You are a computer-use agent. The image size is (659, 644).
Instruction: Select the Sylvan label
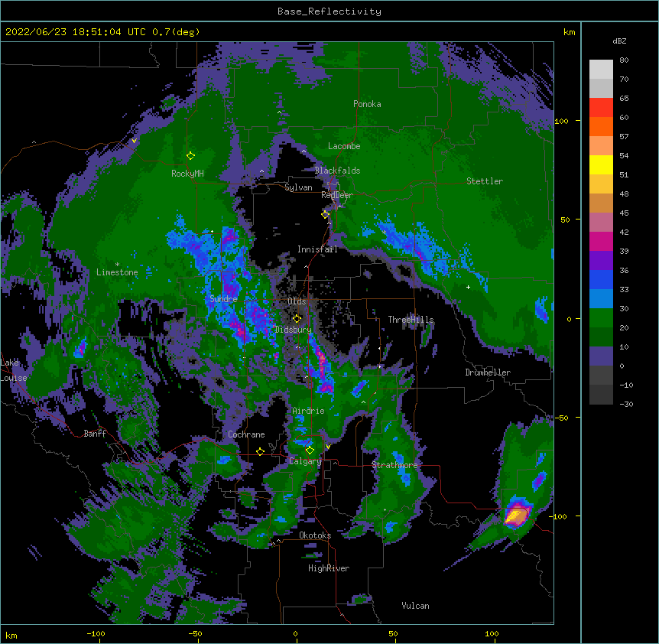pyautogui.click(x=298, y=187)
